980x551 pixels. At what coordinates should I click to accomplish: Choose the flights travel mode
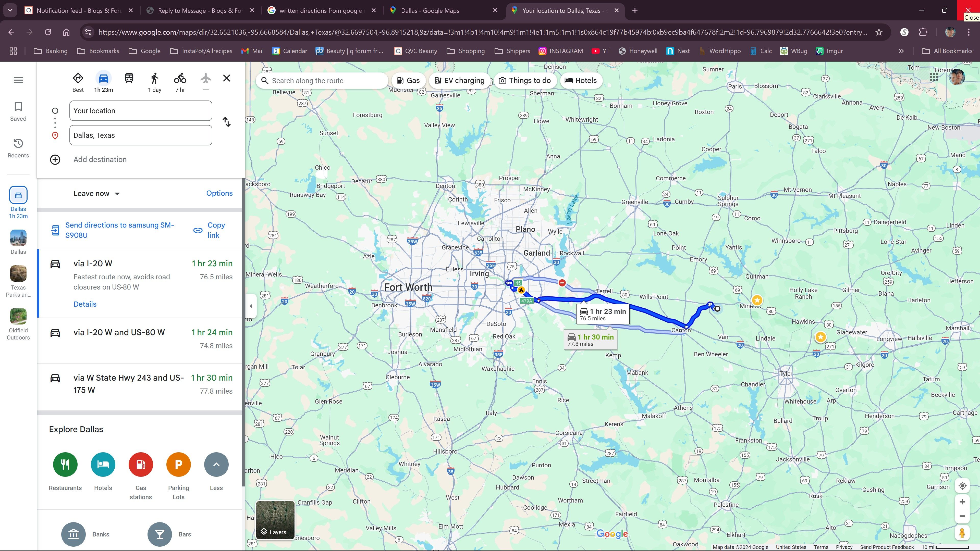[x=205, y=78]
